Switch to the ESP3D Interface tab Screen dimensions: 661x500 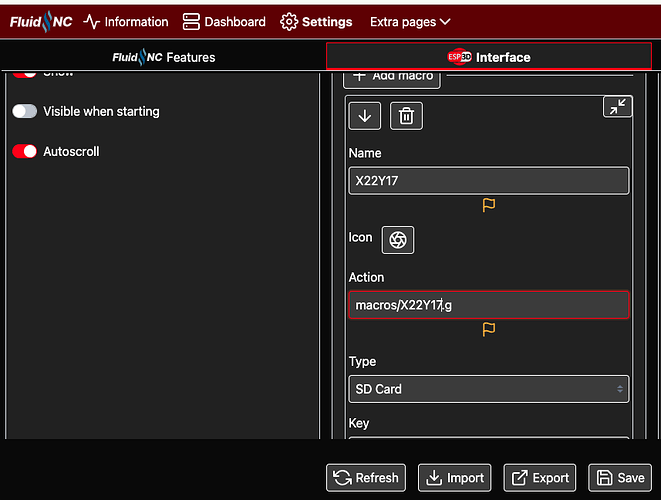pos(489,56)
